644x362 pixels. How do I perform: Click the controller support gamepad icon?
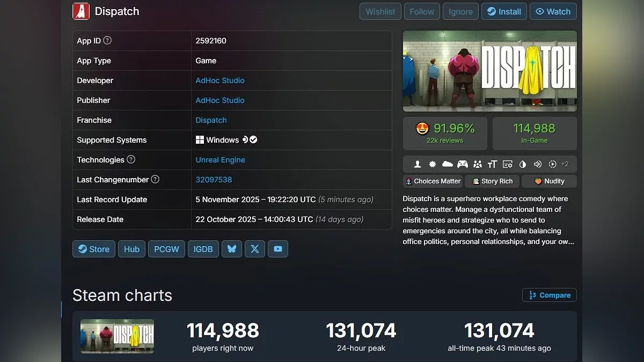point(462,164)
